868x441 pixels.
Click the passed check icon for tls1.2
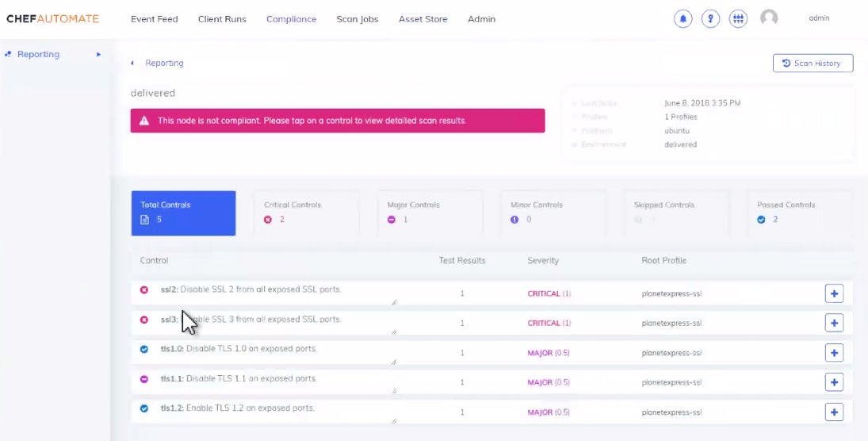[144, 408]
